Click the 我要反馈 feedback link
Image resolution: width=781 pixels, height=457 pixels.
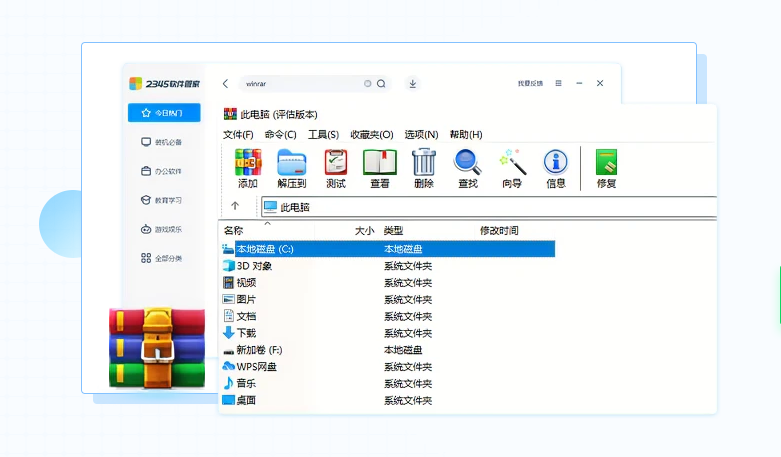click(x=530, y=83)
